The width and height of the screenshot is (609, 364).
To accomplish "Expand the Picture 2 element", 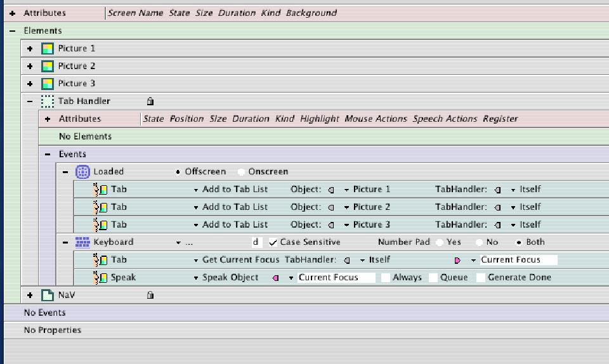I will [x=30, y=66].
